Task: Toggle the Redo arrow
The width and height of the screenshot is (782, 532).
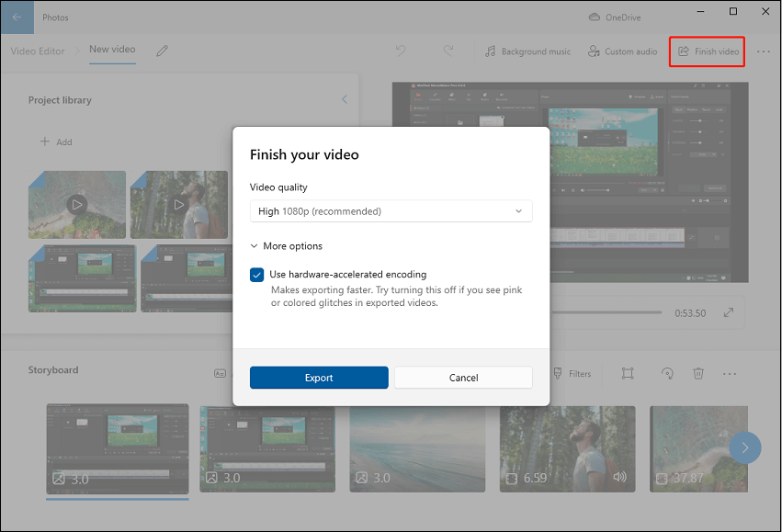Action: [x=449, y=51]
